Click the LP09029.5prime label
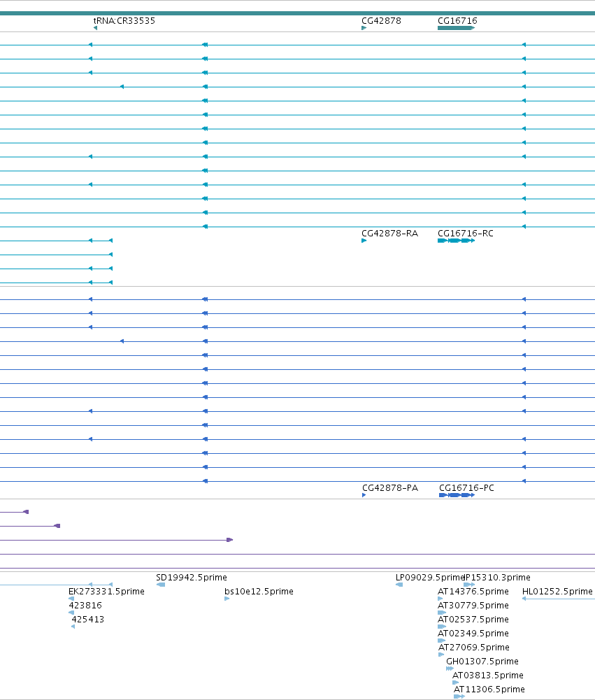 coord(430,578)
